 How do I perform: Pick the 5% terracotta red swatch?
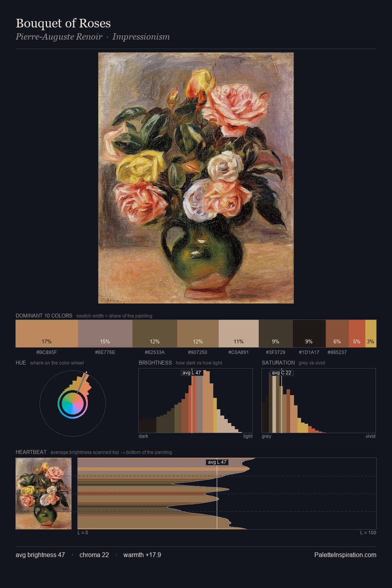tap(357, 334)
